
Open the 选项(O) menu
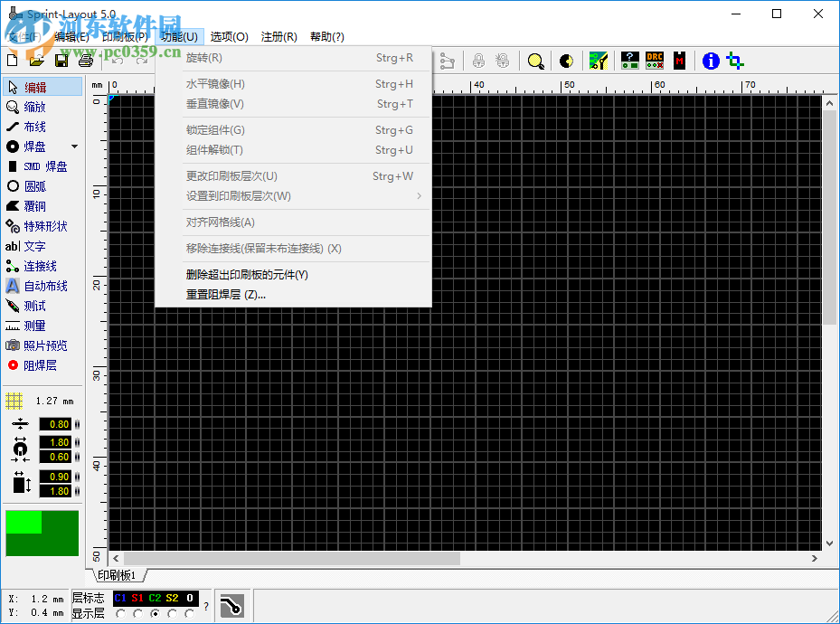230,36
